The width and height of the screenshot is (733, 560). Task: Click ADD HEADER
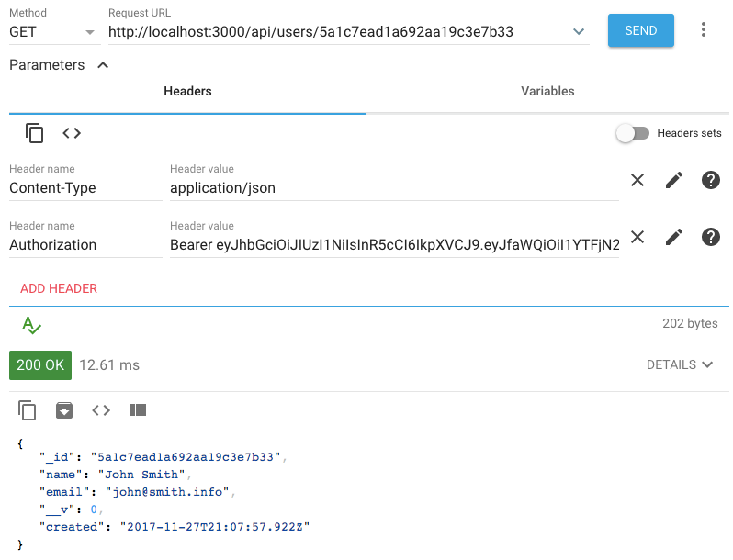[59, 288]
